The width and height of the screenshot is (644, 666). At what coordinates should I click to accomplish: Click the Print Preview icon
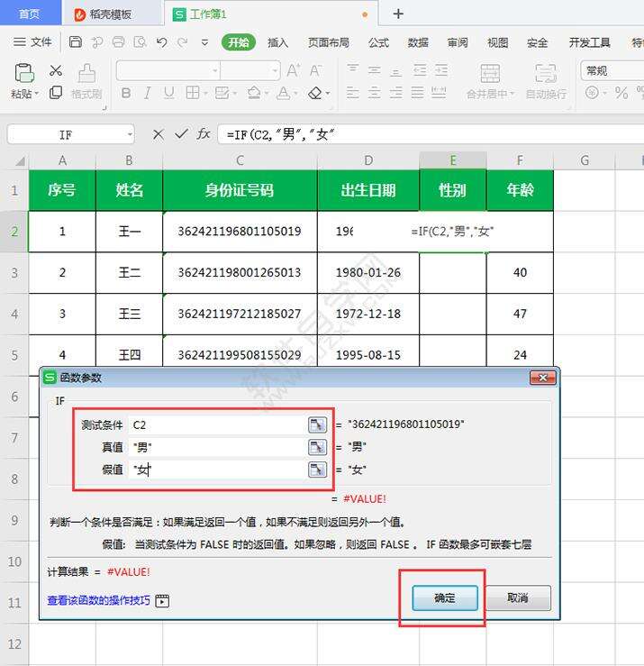(140, 41)
